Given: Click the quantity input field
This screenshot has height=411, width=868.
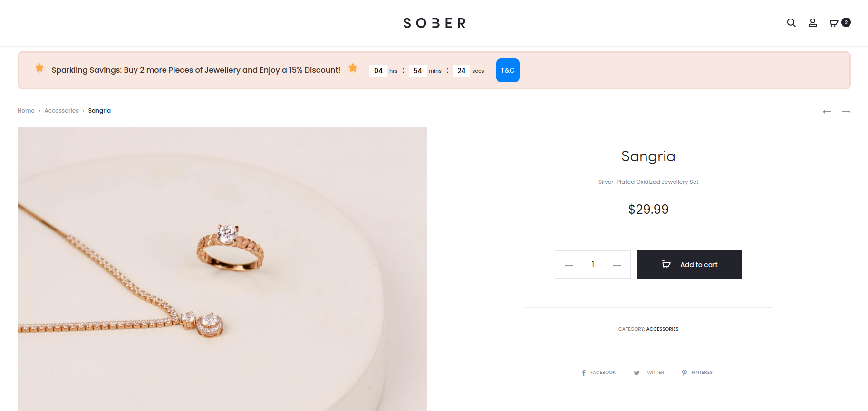Looking at the screenshot, I should coord(593,265).
